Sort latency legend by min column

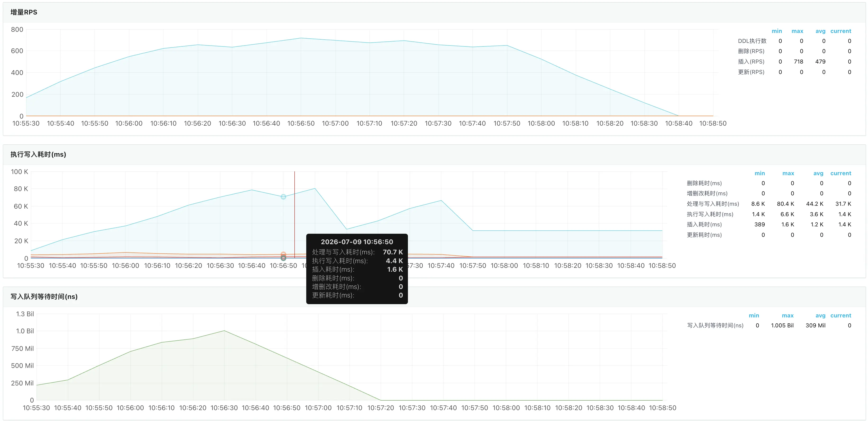pos(759,173)
